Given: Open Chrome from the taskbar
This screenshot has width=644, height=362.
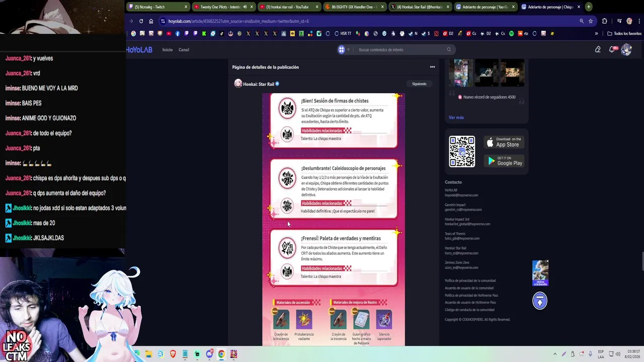Looking at the screenshot, I should pos(221,354).
